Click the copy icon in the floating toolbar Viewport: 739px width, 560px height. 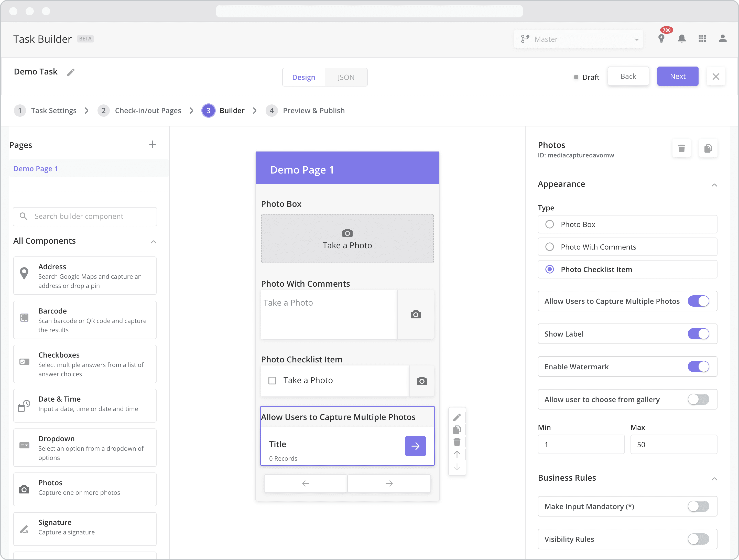(x=457, y=430)
